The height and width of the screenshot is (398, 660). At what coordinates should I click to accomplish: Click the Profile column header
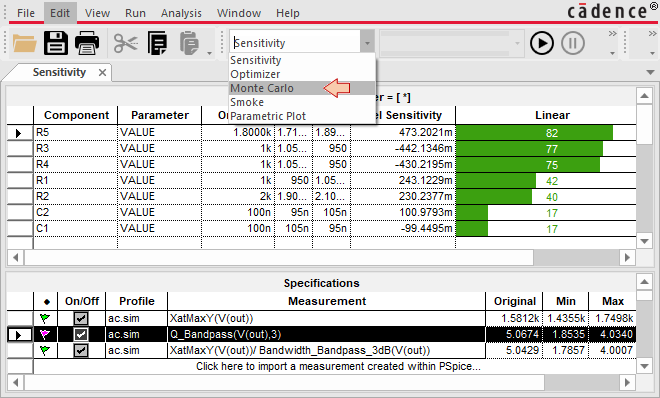tap(137, 301)
